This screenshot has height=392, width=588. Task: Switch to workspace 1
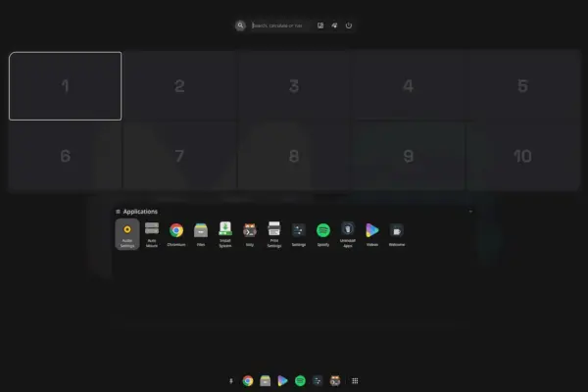tap(66, 86)
